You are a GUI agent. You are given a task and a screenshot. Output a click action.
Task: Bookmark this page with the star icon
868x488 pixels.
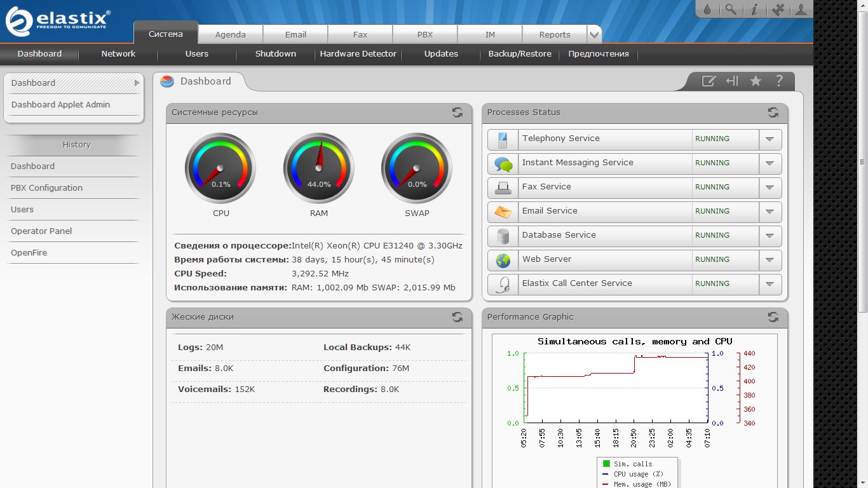(x=756, y=81)
